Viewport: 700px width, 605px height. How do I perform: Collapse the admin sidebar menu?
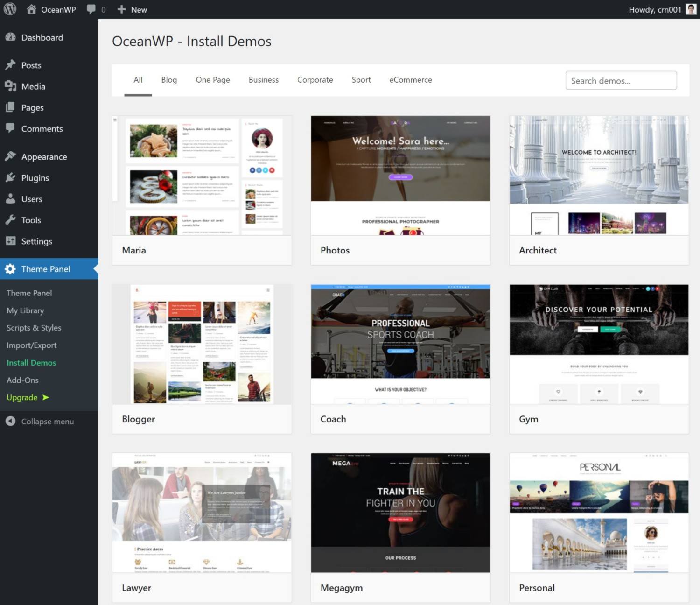click(47, 422)
